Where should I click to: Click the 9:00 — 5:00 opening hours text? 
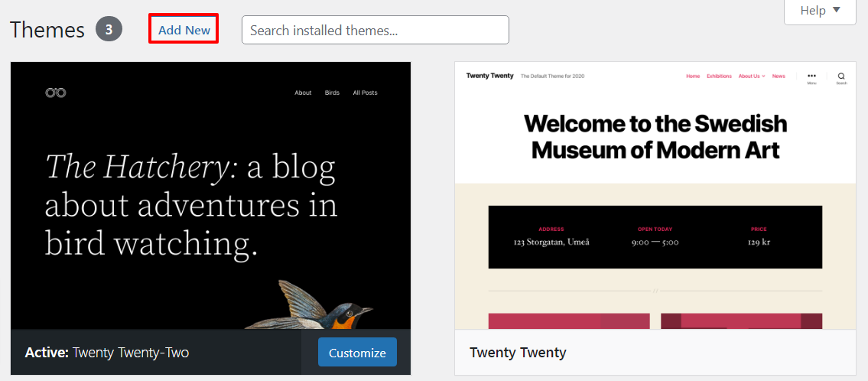[655, 242]
